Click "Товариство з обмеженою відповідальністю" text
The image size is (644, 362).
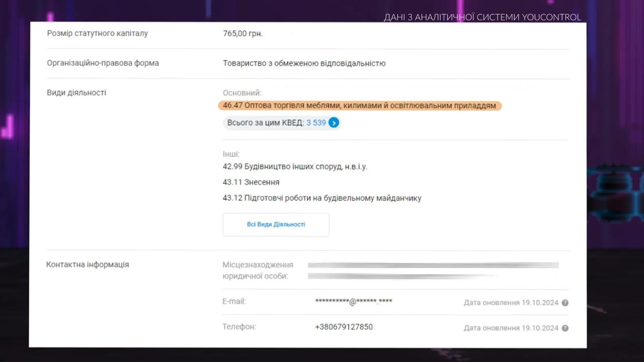tap(304, 63)
